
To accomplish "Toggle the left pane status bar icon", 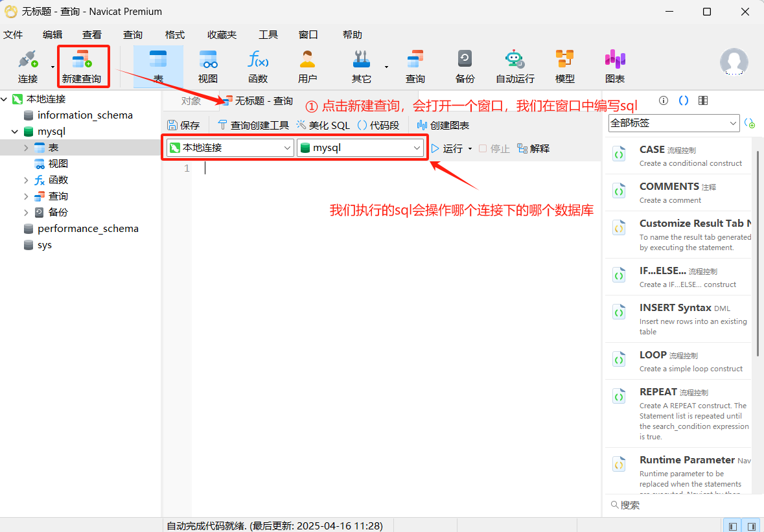I will (x=732, y=526).
